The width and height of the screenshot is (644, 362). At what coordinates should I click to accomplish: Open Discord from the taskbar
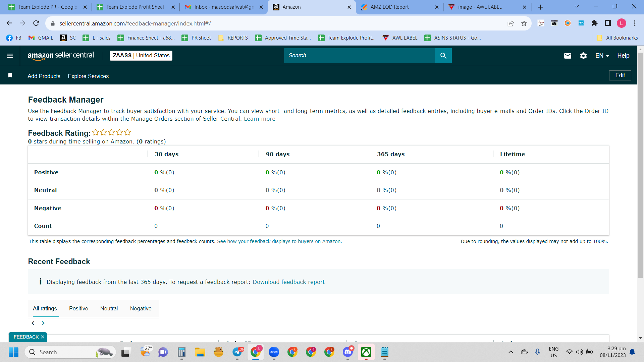click(x=348, y=352)
